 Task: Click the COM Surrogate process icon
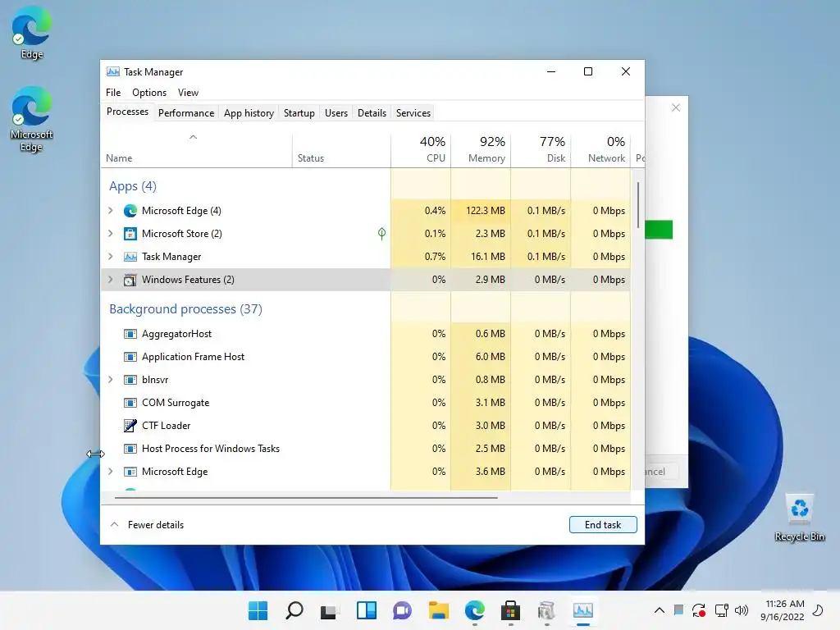click(130, 402)
